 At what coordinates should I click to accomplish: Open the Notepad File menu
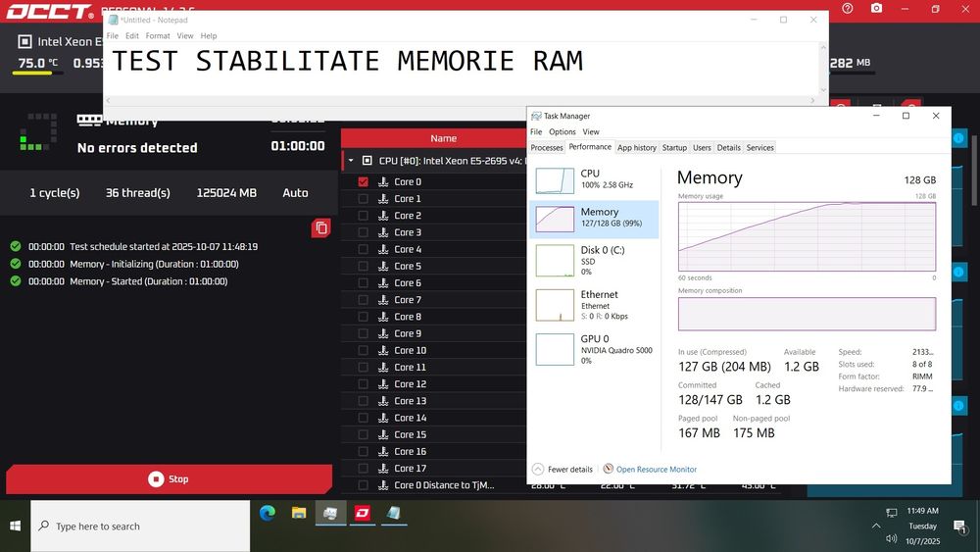click(113, 36)
